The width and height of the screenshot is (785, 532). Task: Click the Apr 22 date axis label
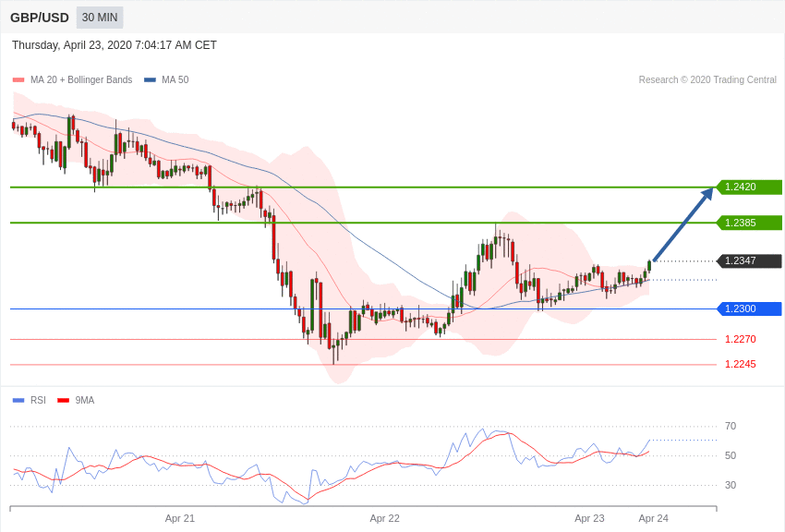click(385, 518)
